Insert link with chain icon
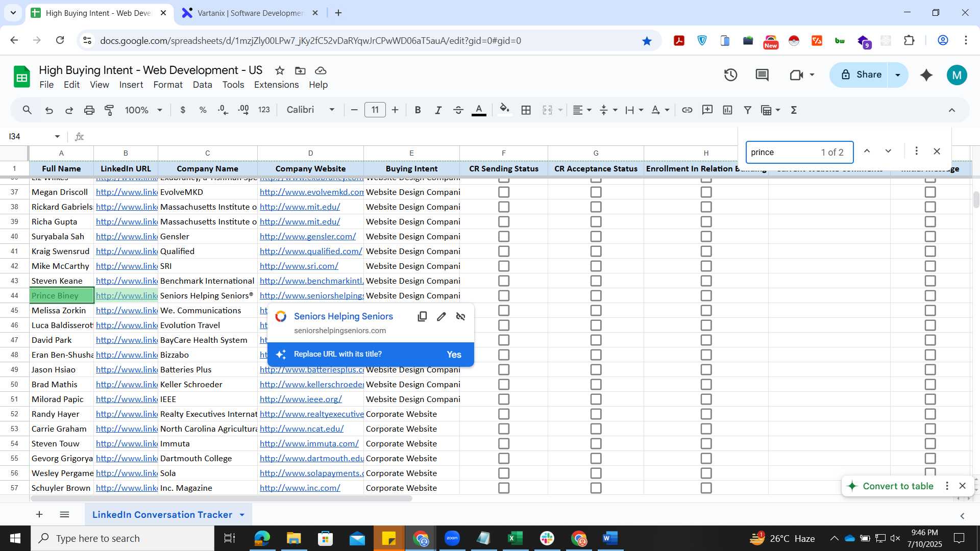Image resolution: width=980 pixels, height=551 pixels. click(687, 110)
